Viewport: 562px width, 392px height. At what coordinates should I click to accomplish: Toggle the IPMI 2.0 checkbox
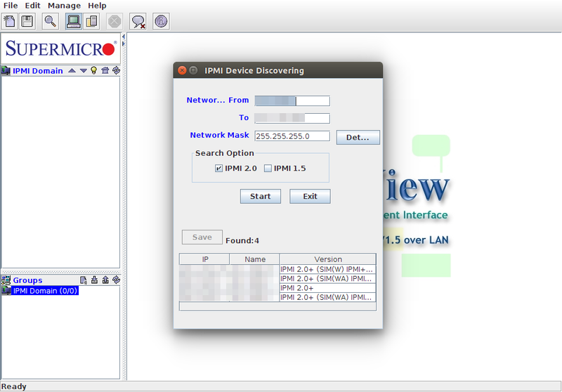coord(218,169)
